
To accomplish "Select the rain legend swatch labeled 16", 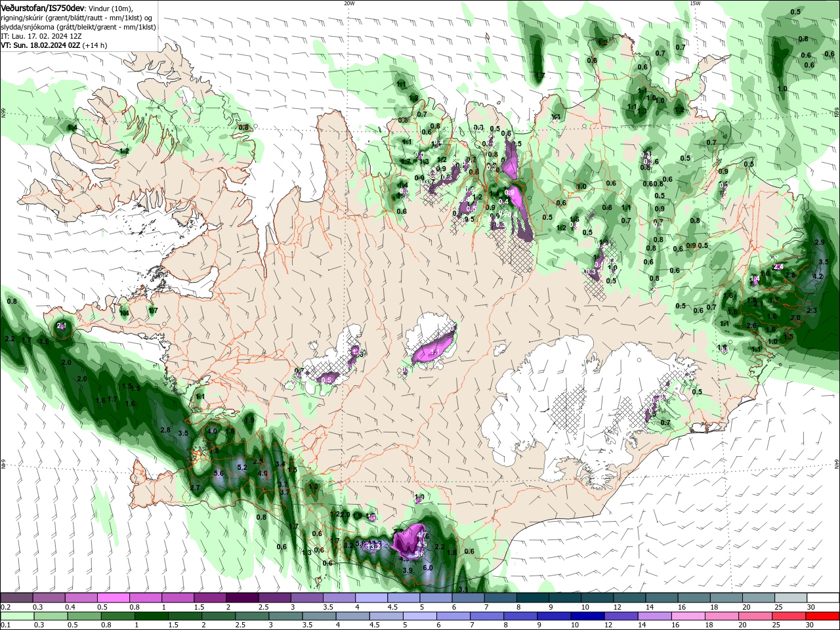I will click(x=689, y=616).
